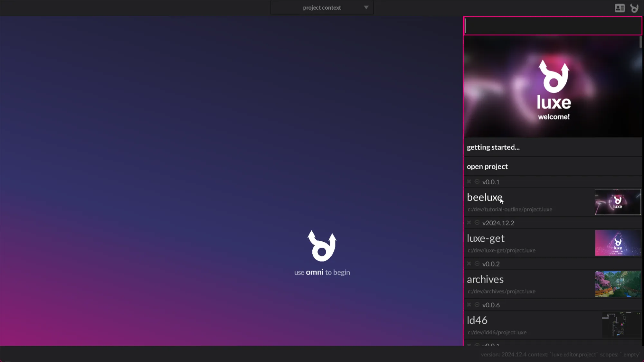
Task: Click the omni search input field
Action: click(552, 26)
